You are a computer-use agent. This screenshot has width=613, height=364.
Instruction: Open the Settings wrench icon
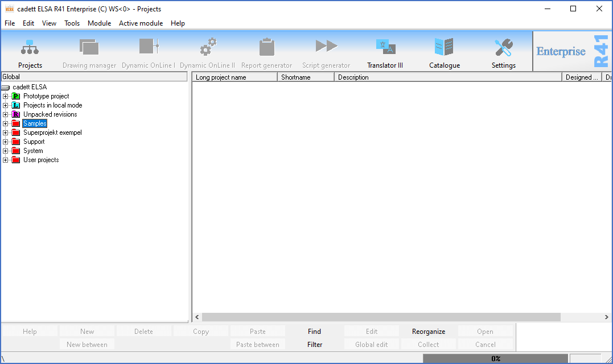pos(503,47)
